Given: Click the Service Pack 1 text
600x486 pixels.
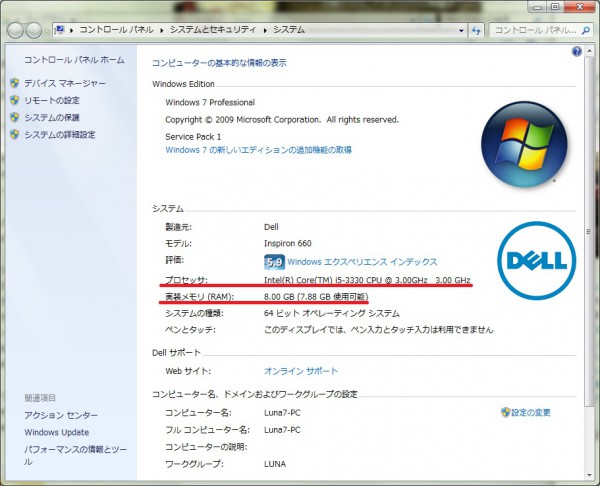Looking at the screenshot, I should (x=193, y=137).
